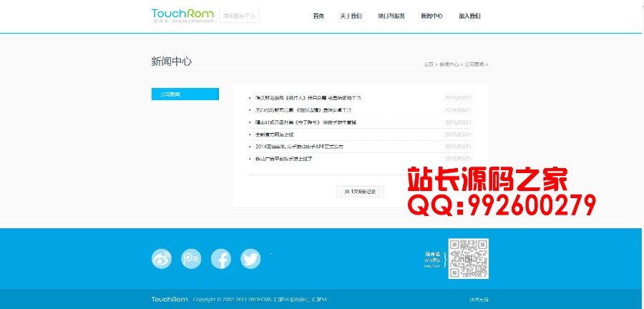The width and height of the screenshot is (644, 309).
Task: Open the news article mentioning 《地狱边境》
Action: pos(303,110)
